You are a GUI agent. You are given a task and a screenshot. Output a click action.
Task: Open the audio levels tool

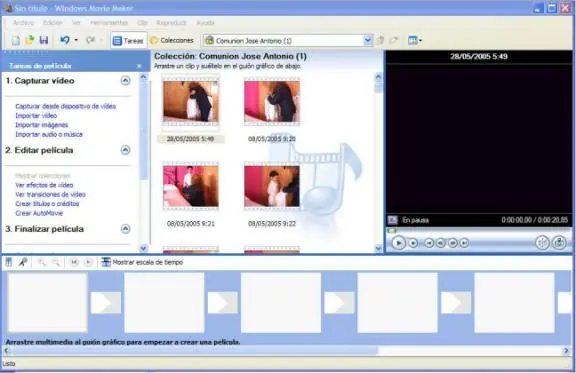tap(9, 262)
